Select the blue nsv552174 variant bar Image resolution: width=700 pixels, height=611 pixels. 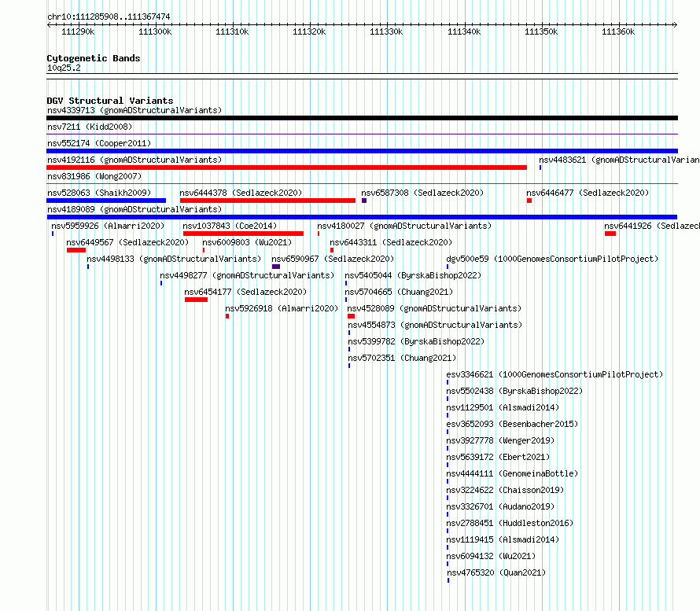tap(362, 151)
